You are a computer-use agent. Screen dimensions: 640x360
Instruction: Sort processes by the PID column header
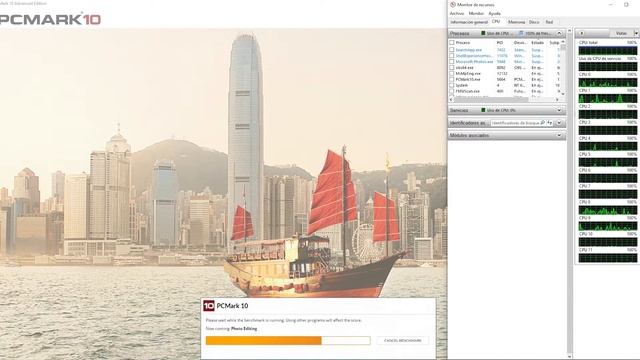pos(500,42)
